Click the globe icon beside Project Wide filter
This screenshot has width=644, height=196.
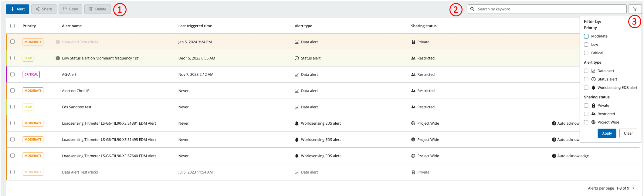(593, 122)
